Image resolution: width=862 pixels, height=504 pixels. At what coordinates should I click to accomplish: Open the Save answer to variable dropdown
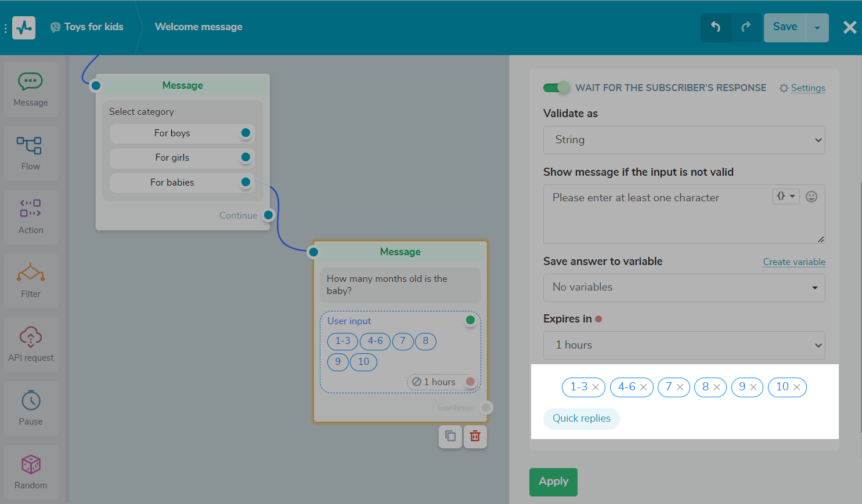click(684, 288)
